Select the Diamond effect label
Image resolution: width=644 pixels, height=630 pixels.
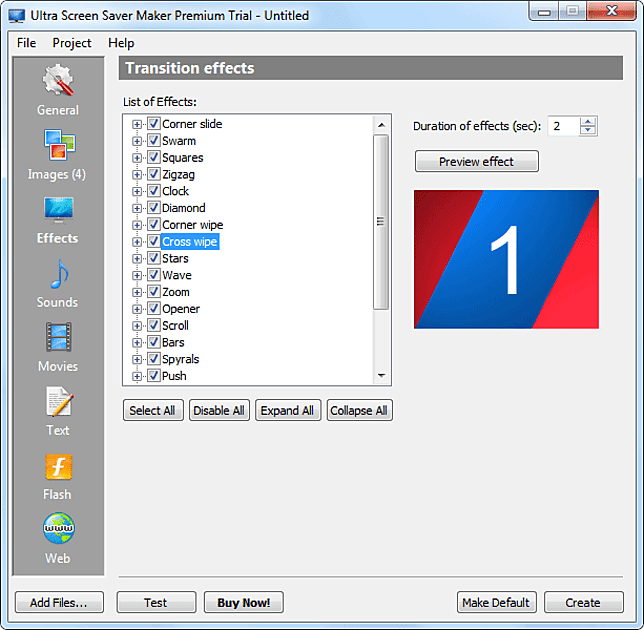pyautogui.click(x=184, y=208)
